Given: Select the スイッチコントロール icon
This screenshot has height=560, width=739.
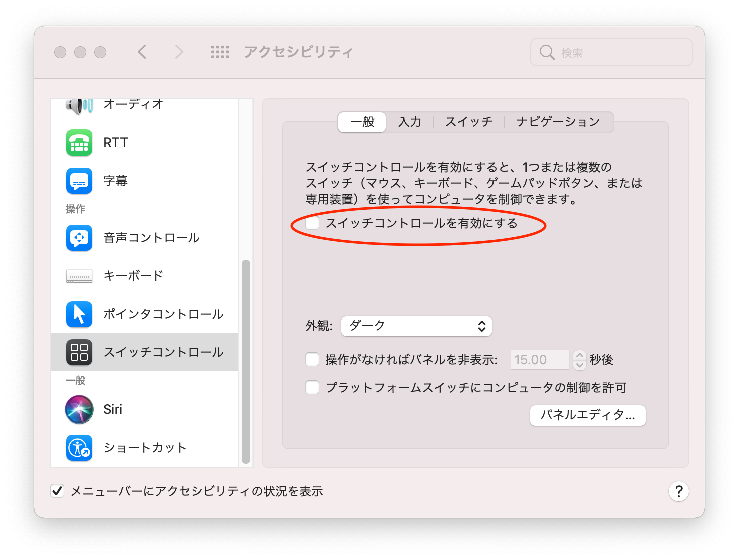Looking at the screenshot, I should coord(79,352).
